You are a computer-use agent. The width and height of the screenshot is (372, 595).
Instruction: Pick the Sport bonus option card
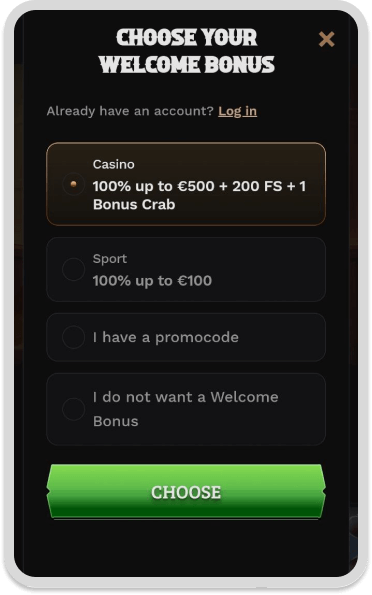pyautogui.click(x=186, y=269)
